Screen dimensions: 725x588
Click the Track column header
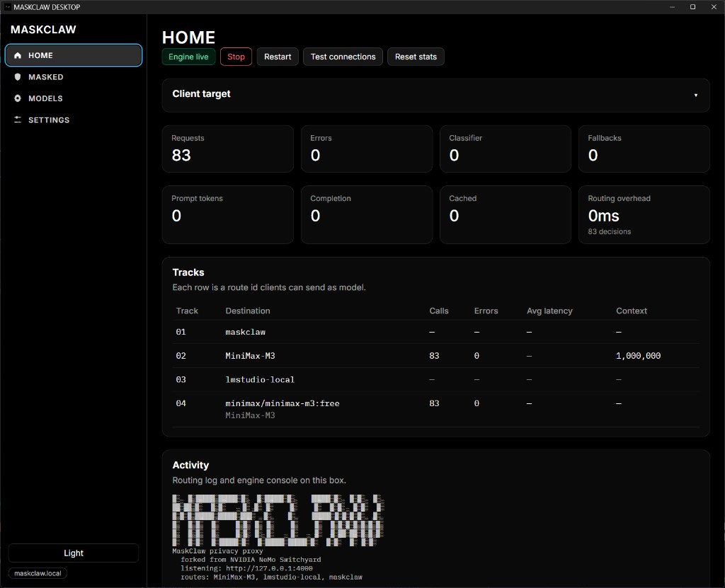click(x=187, y=311)
